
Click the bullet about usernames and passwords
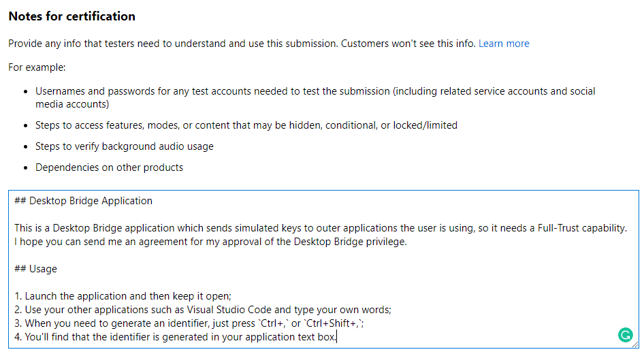(315, 97)
